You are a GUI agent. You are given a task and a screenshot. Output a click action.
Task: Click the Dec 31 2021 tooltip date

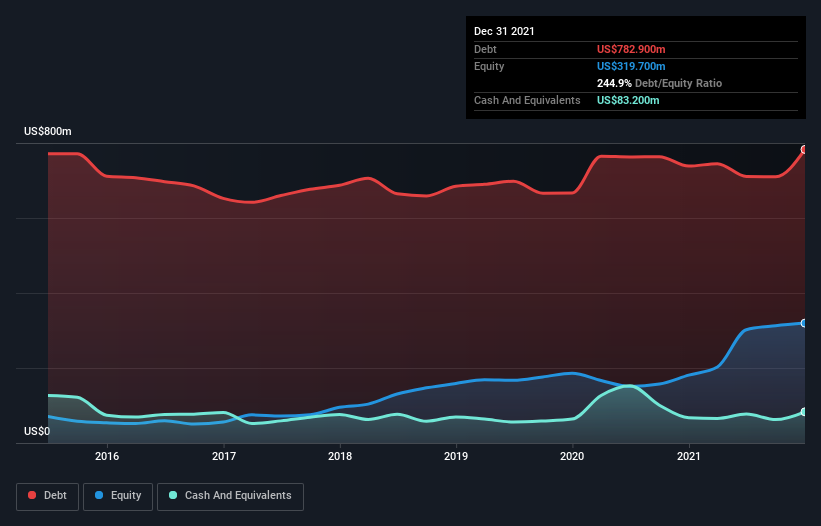pos(504,31)
